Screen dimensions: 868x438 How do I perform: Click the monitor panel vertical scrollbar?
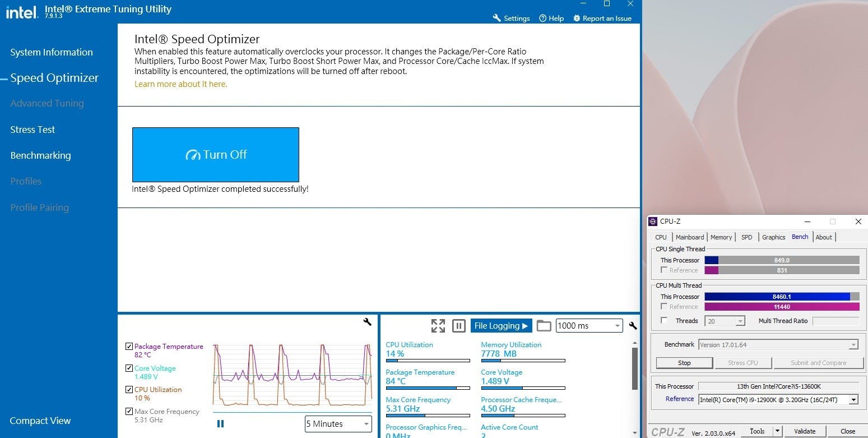pyautogui.click(x=634, y=368)
